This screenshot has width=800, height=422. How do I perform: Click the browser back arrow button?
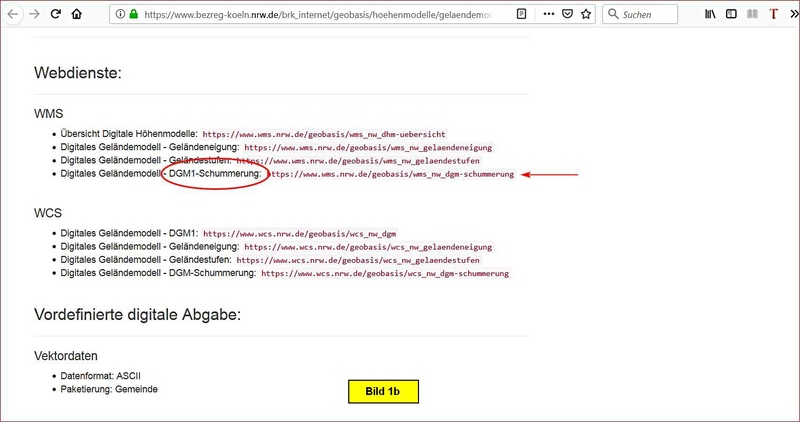click(13, 15)
